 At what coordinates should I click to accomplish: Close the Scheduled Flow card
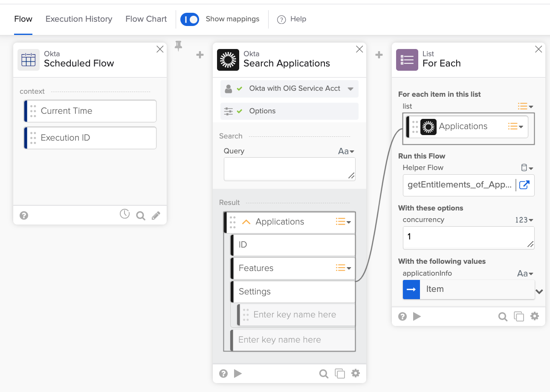pos(160,49)
